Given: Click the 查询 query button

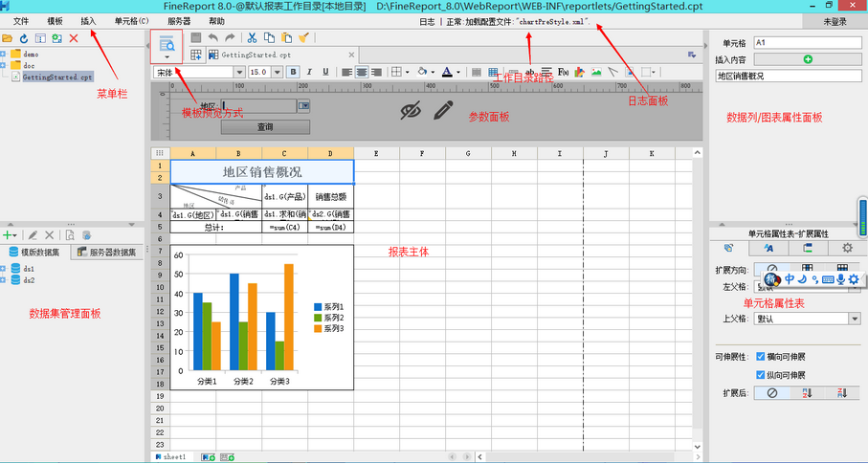Looking at the screenshot, I should point(265,127).
